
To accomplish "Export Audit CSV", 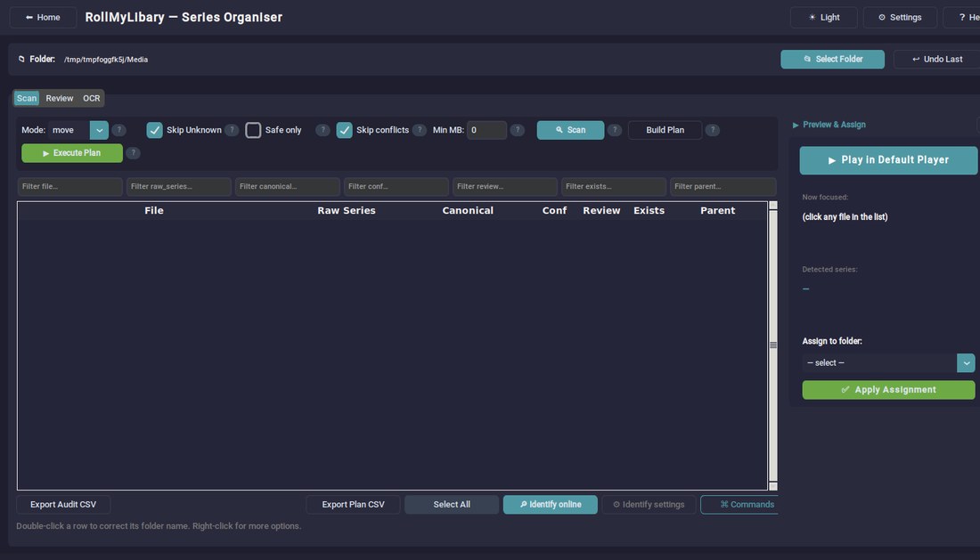I will tap(63, 505).
